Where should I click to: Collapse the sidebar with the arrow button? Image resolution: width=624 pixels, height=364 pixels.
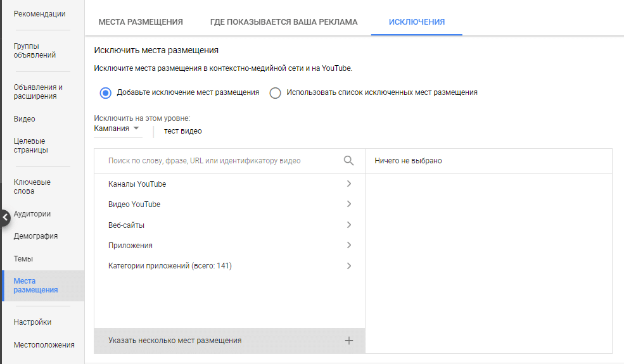click(x=5, y=218)
